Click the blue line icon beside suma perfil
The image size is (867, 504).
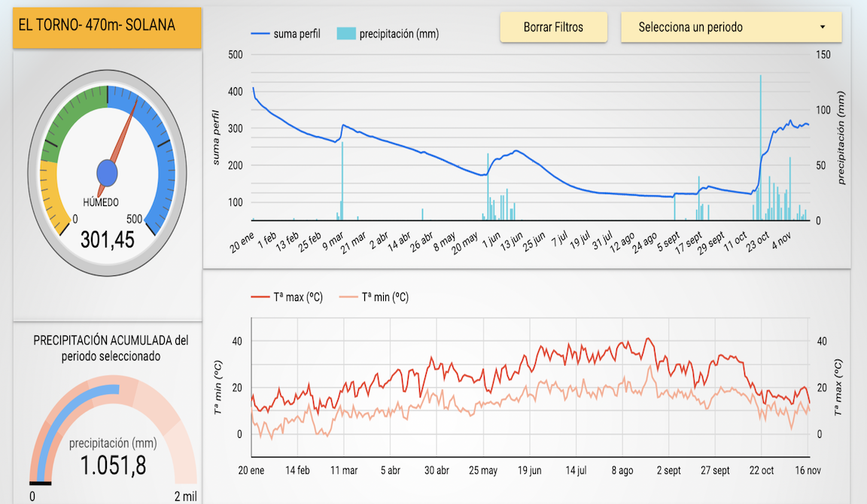pos(260,34)
